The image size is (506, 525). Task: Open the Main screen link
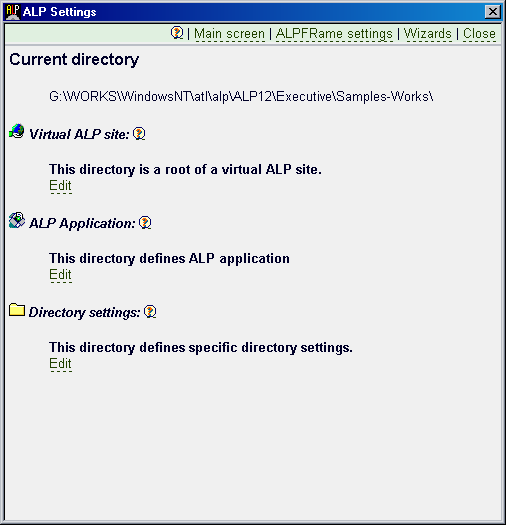coord(229,33)
